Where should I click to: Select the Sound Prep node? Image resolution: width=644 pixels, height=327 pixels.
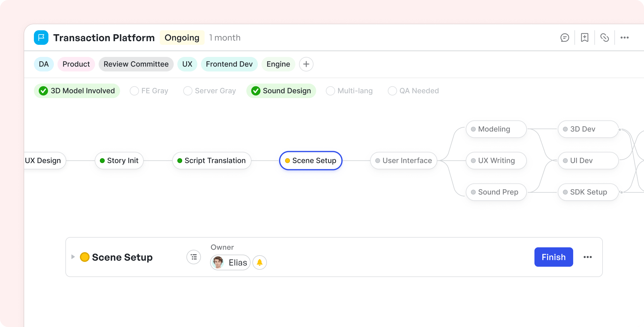click(496, 192)
